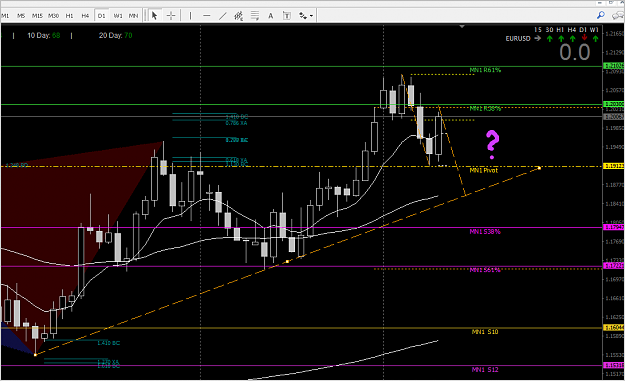Screen dimensions: 625x381
Task: Switch chart to H4 timeframe
Action: (85, 16)
